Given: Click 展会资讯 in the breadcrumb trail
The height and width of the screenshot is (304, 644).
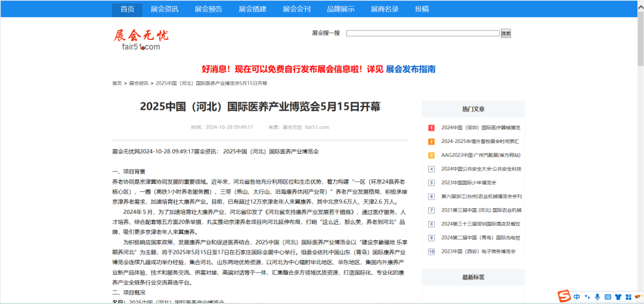Looking at the screenshot, I should (x=139, y=83).
